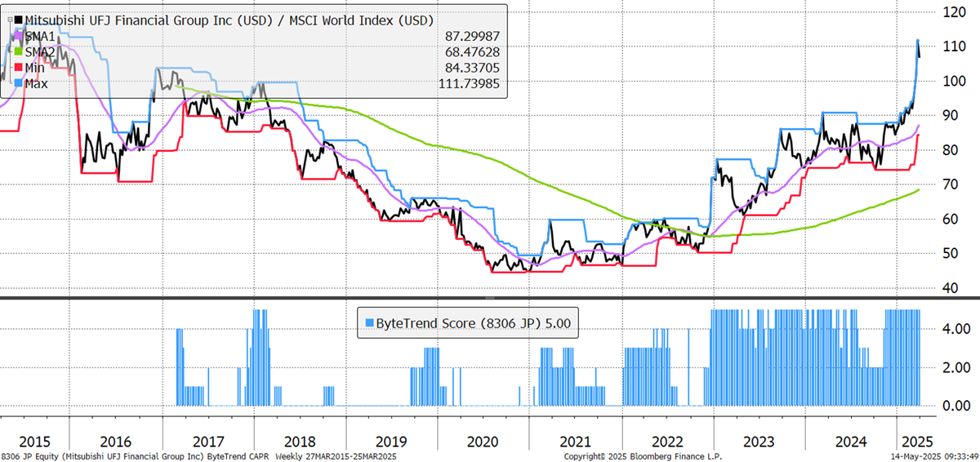Viewport: 980px width, 462px height.
Task: Click the 80 price axis label
Action: [x=952, y=150]
